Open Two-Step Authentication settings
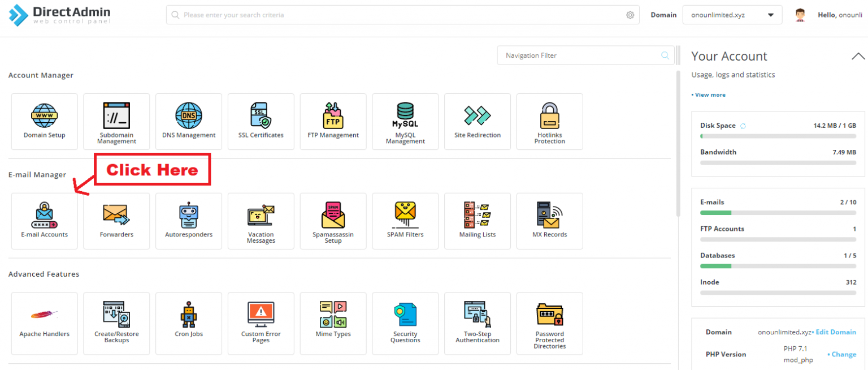 pos(478,323)
